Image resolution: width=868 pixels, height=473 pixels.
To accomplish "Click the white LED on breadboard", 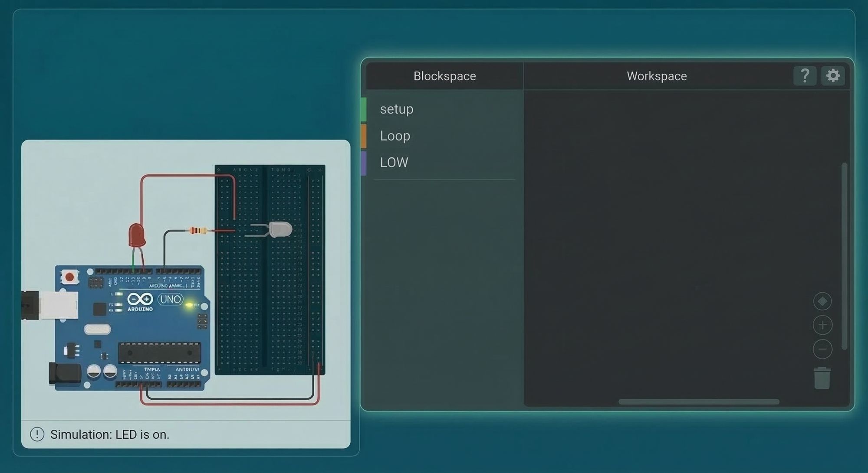I will coord(279,229).
